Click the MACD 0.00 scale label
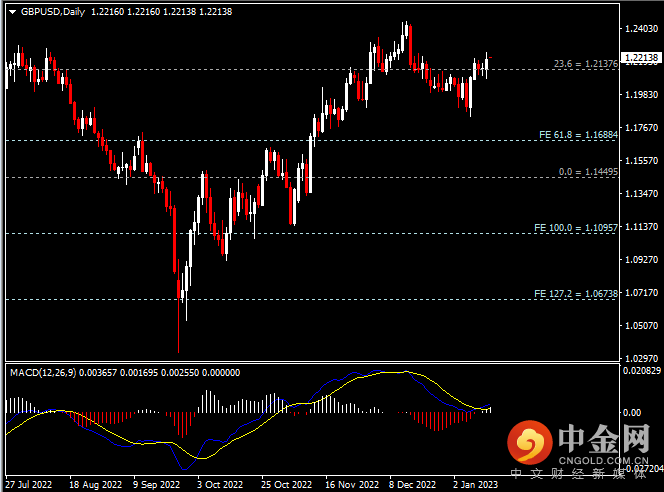Viewport: 664px width, 492px height. pyautogui.click(x=632, y=412)
